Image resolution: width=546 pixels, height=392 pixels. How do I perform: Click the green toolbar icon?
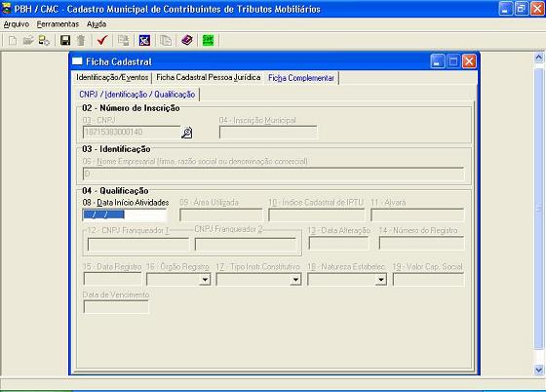209,40
